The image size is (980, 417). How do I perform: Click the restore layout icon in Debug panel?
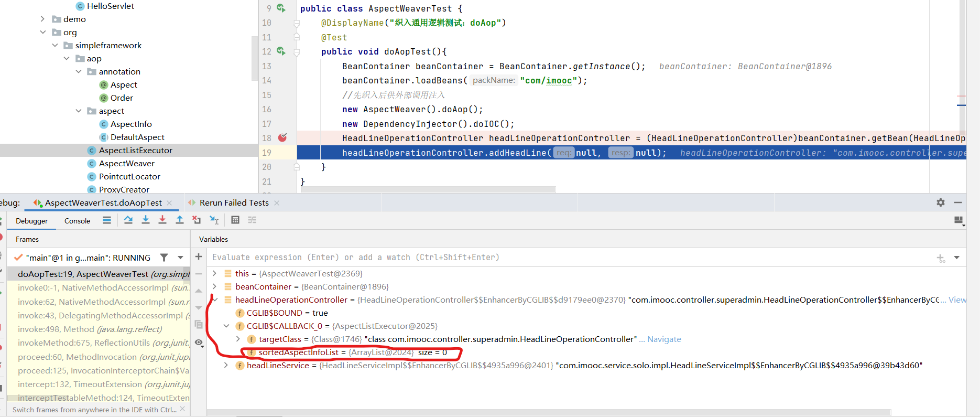[x=959, y=221]
